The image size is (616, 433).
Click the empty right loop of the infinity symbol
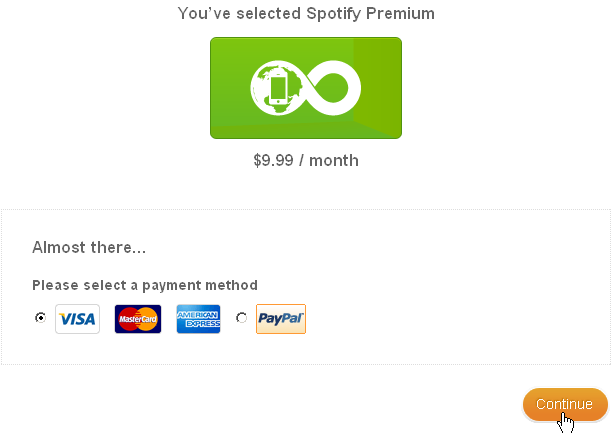coord(336,89)
